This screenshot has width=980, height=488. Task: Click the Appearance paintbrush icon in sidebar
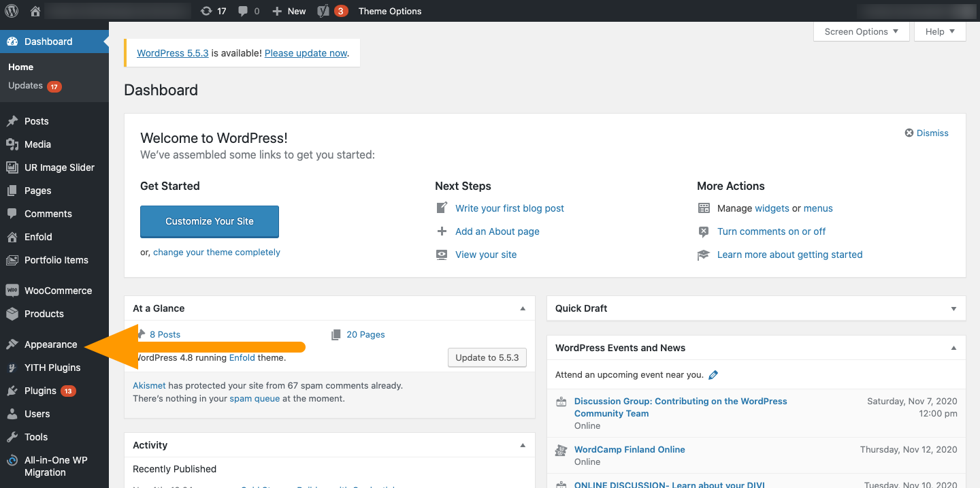tap(12, 344)
